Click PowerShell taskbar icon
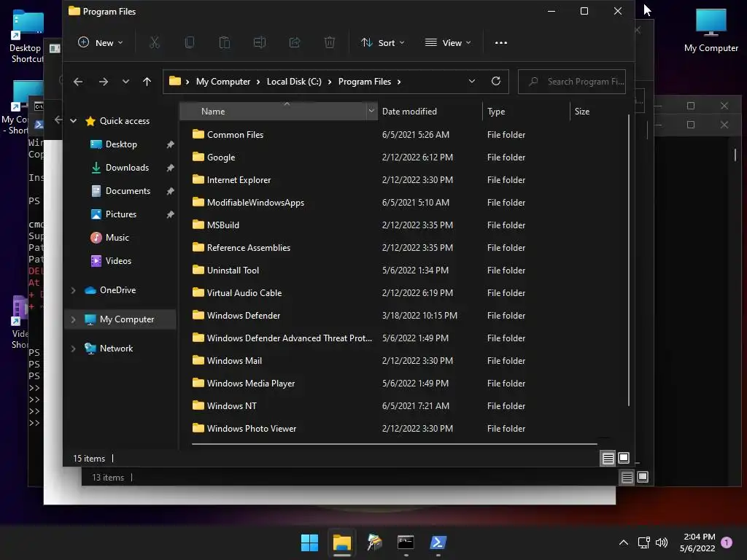Viewport: 747px width, 560px height. tap(438, 542)
